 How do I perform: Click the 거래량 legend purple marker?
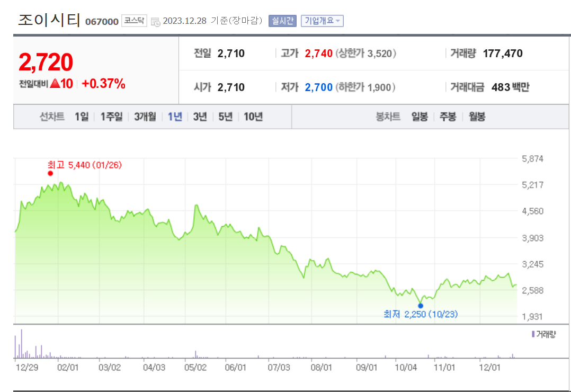click(533, 334)
